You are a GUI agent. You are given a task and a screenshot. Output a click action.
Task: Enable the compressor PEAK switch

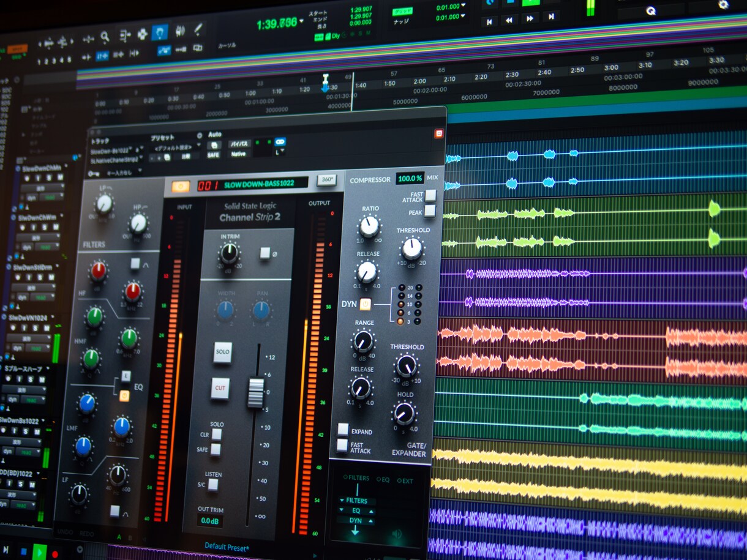point(429,211)
